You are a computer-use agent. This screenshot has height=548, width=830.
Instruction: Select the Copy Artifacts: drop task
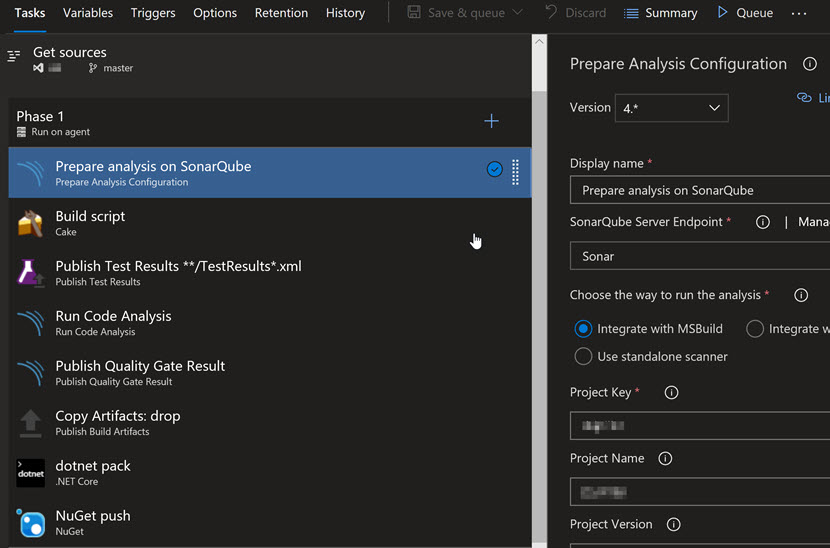[269, 423]
